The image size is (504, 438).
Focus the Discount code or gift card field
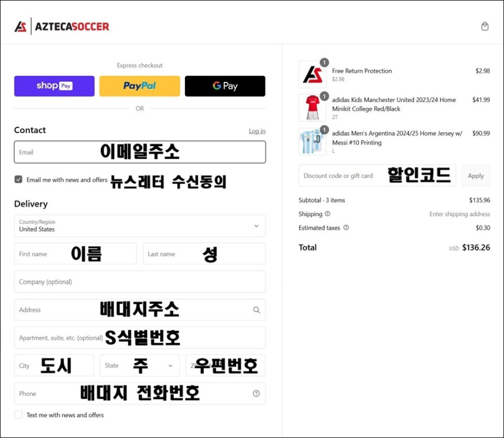tap(377, 175)
